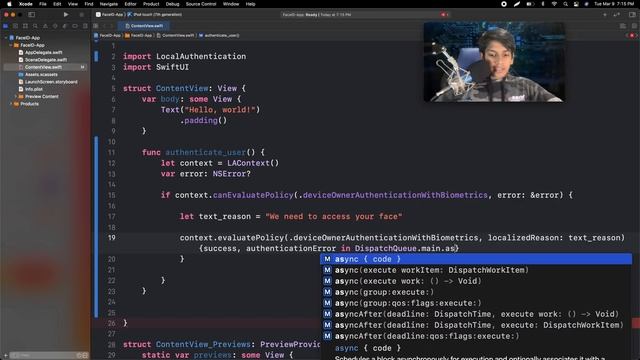Viewport: 640px width, 360px height.
Task: Choose 'async(group:execute:)' completion
Action: click(476, 292)
